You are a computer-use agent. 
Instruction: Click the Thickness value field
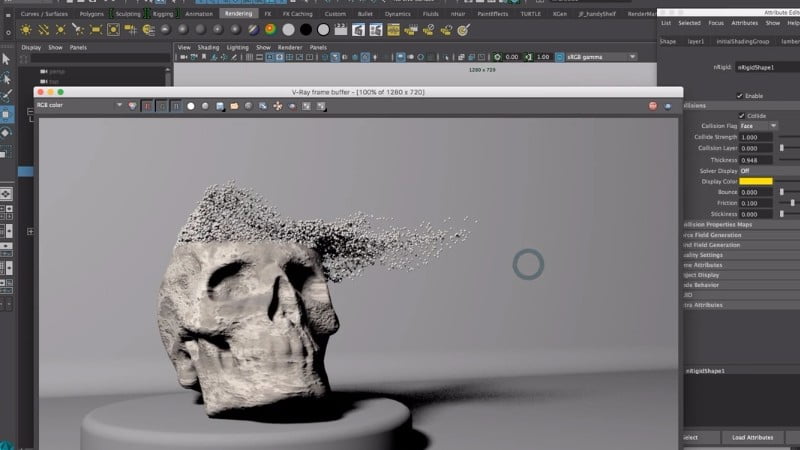(x=756, y=159)
